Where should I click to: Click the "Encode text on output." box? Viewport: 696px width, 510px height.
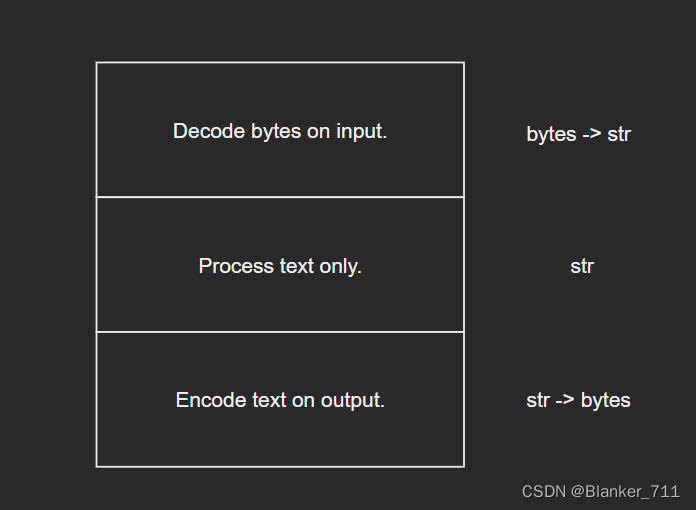[x=280, y=399]
